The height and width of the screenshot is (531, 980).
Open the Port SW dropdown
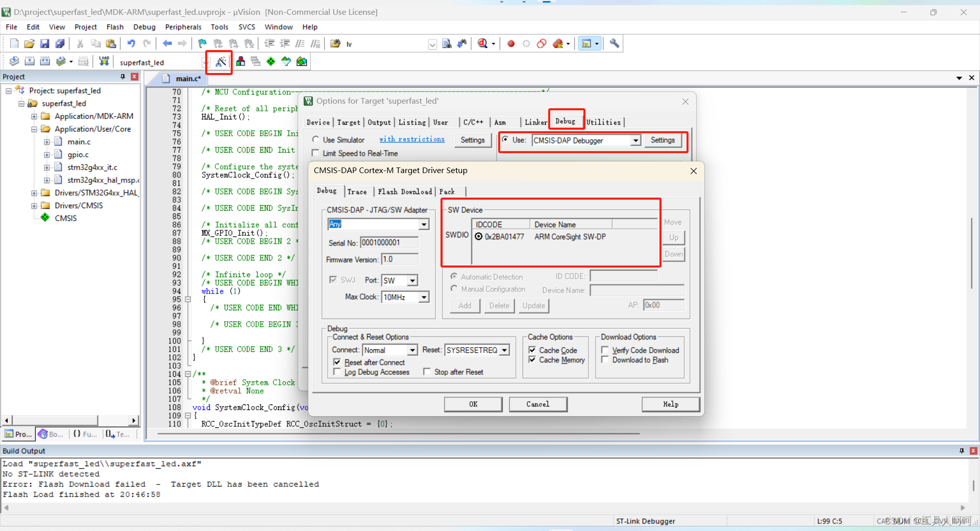click(412, 280)
